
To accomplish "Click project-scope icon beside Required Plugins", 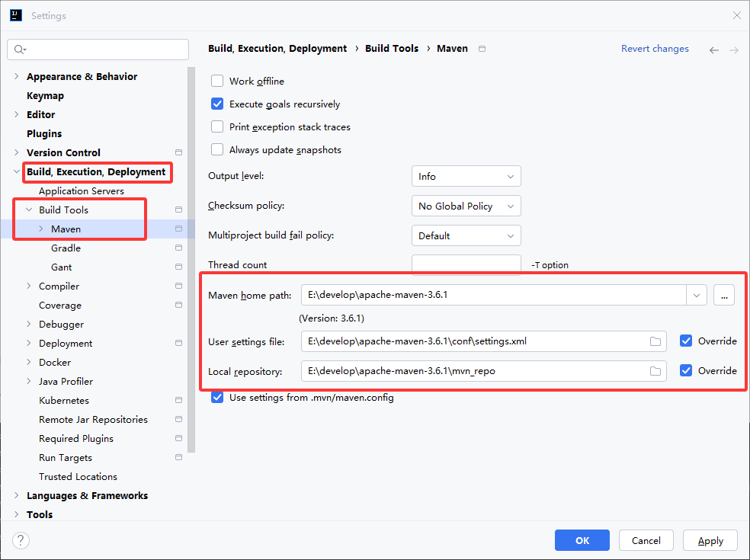I will 179,439.
